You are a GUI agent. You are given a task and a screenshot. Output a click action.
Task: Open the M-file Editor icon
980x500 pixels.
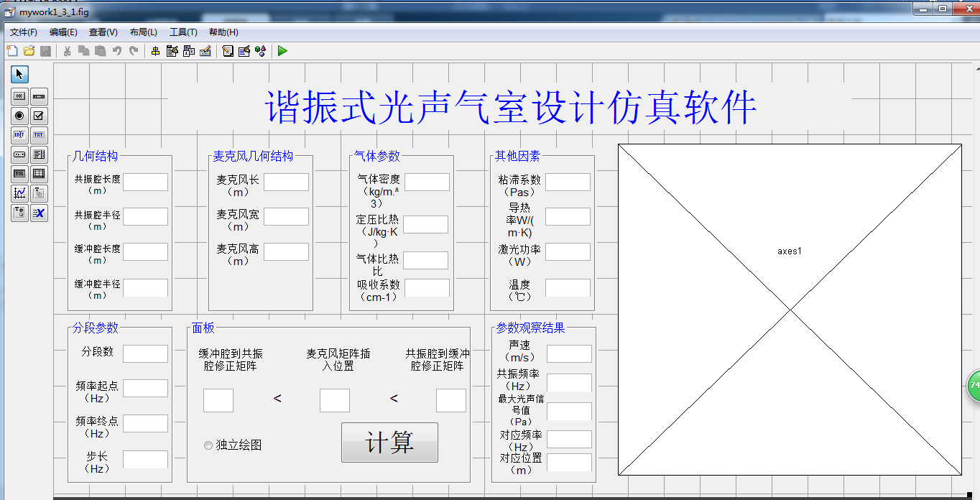[228, 51]
